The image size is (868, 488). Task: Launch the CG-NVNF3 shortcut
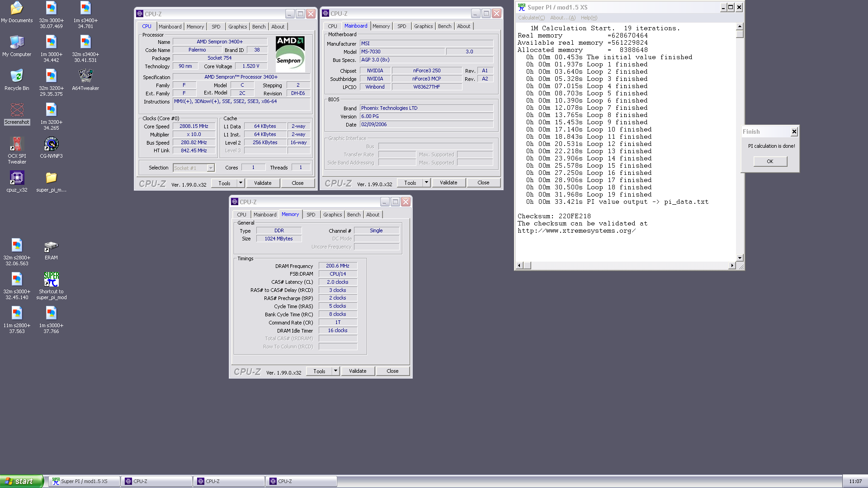click(x=51, y=148)
